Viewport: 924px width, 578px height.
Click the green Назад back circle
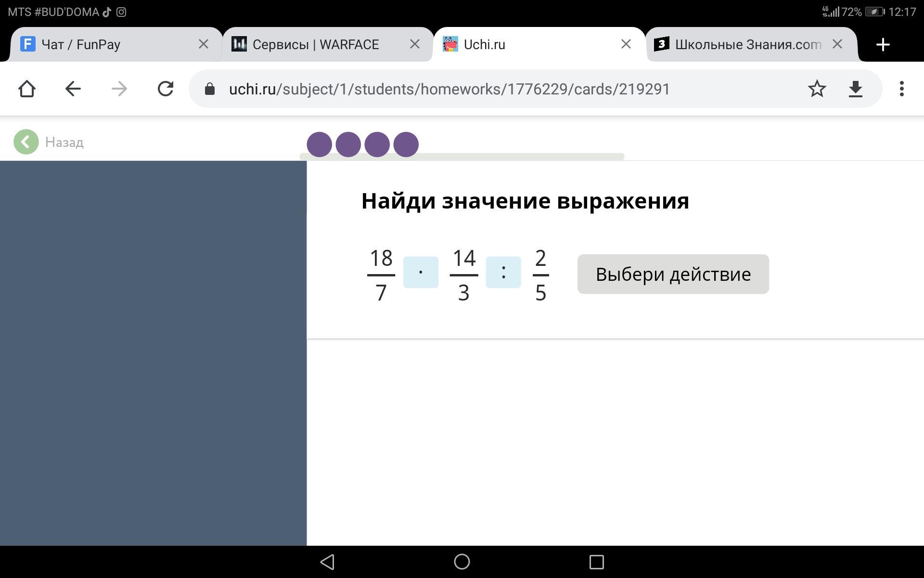26,142
